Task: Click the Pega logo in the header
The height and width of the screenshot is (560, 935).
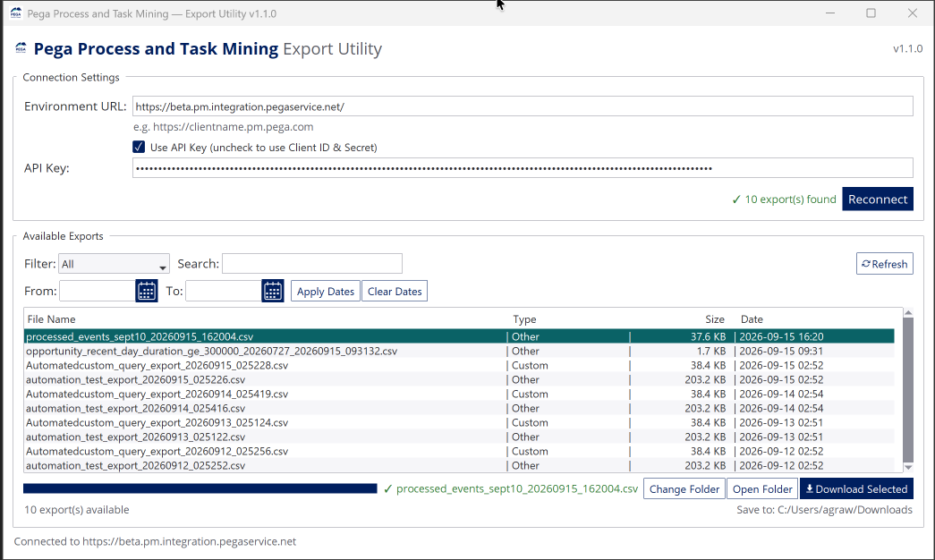Action: point(21,48)
